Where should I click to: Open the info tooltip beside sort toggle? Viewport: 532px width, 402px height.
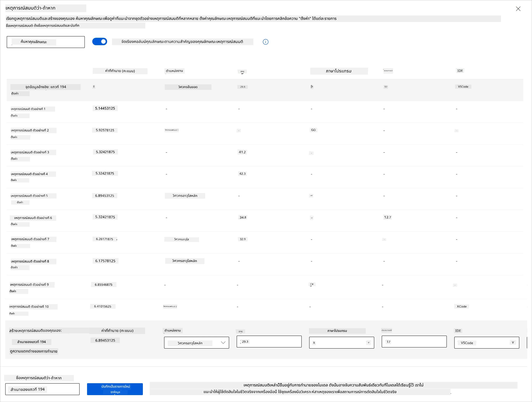pos(265,42)
